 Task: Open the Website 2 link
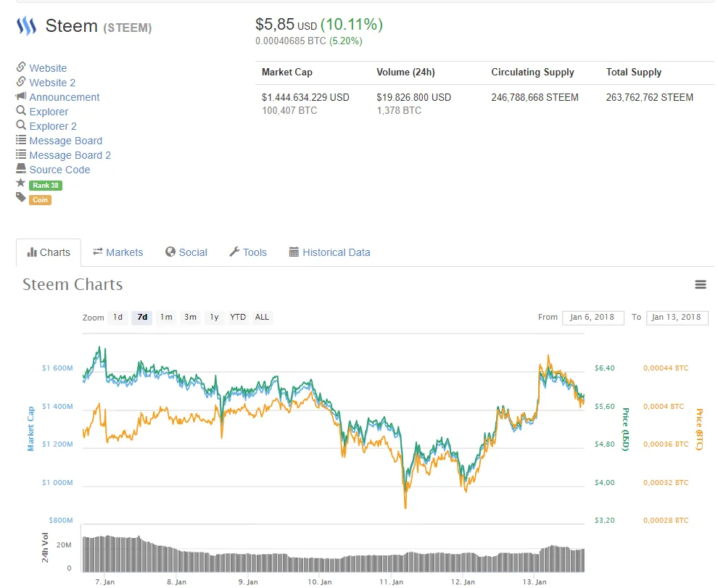point(52,83)
